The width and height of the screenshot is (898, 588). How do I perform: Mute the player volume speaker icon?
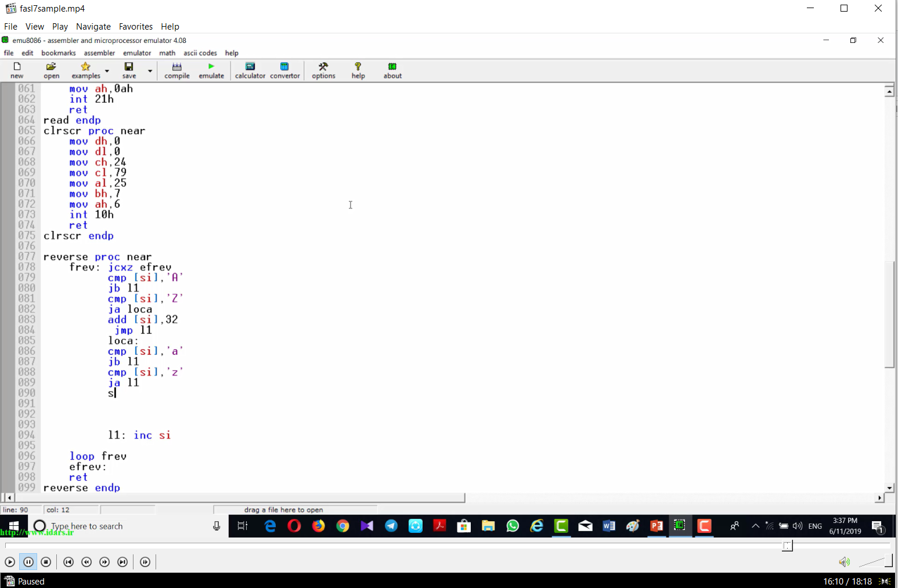(x=844, y=562)
